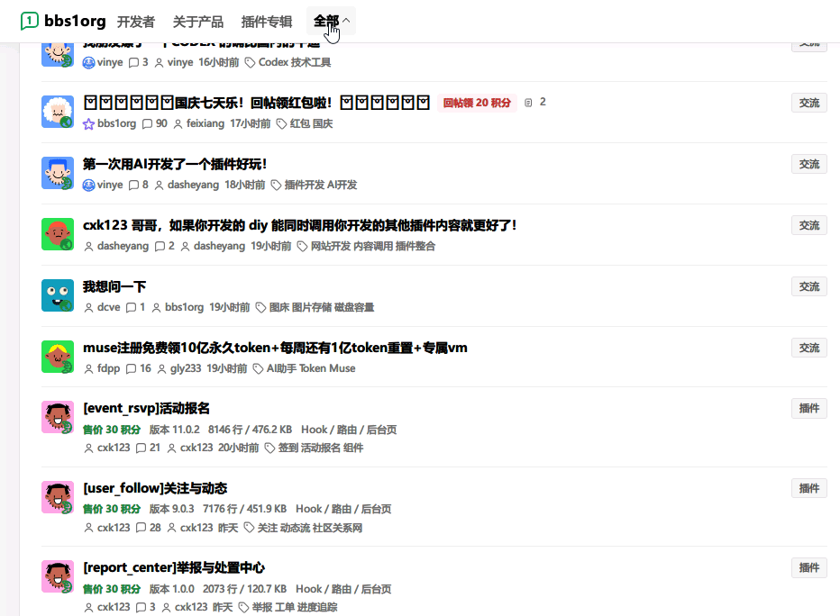Click dcve's blue monster avatar

coord(58,294)
